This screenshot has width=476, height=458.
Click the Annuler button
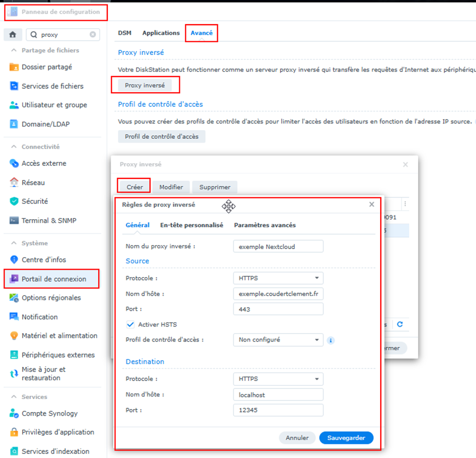click(x=297, y=438)
